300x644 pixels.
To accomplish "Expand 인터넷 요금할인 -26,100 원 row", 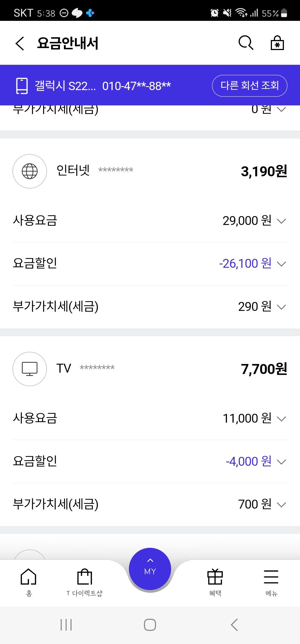I will (281, 264).
